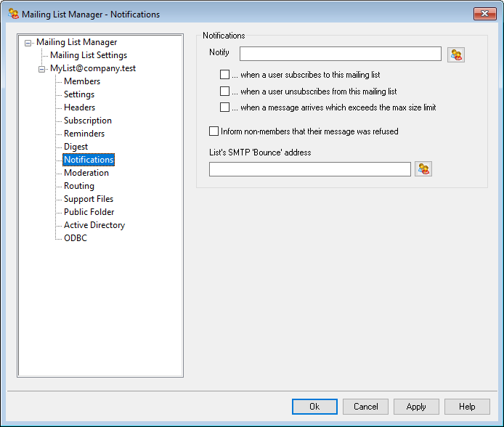Click the account picker icon beside Notify field

pyautogui.click(x=455, y=54)
